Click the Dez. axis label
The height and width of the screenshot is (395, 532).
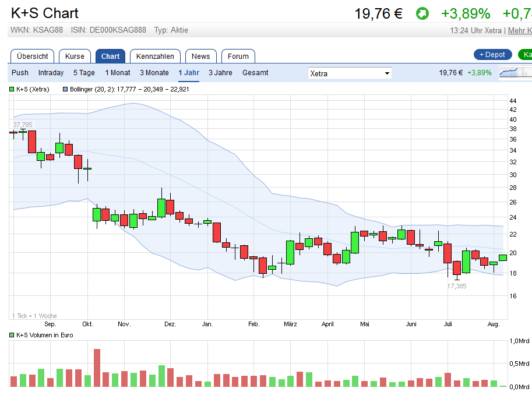170,324
